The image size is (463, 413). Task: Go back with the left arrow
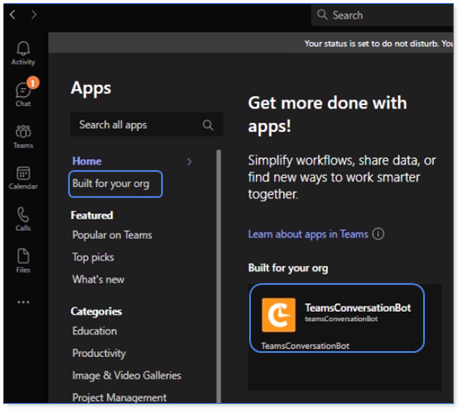[x=13, y=14]
